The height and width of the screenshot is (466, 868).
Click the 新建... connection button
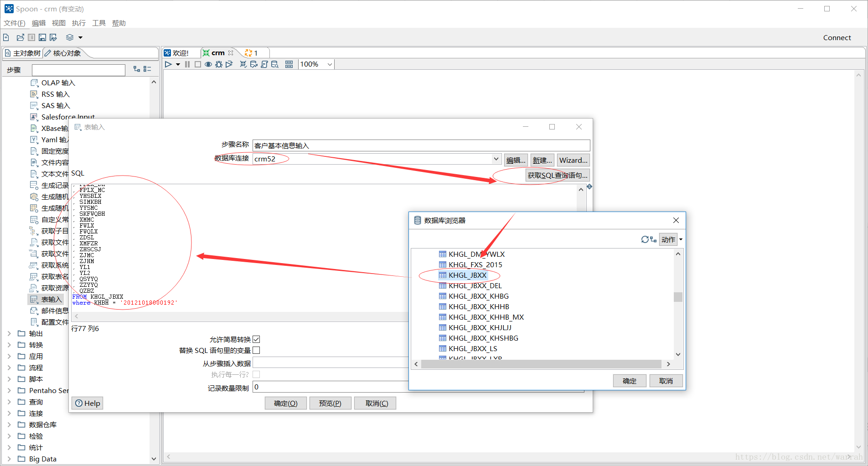tap(542, 160)
